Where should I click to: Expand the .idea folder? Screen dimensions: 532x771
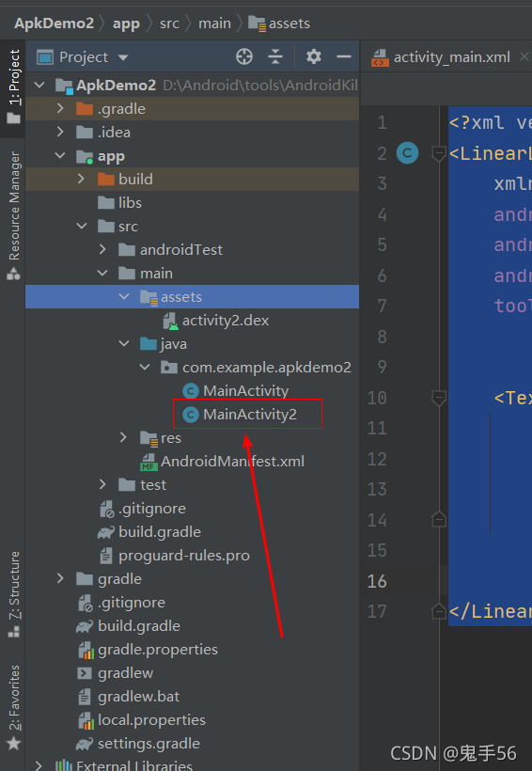pyautogui.click(x=60, y=132)
